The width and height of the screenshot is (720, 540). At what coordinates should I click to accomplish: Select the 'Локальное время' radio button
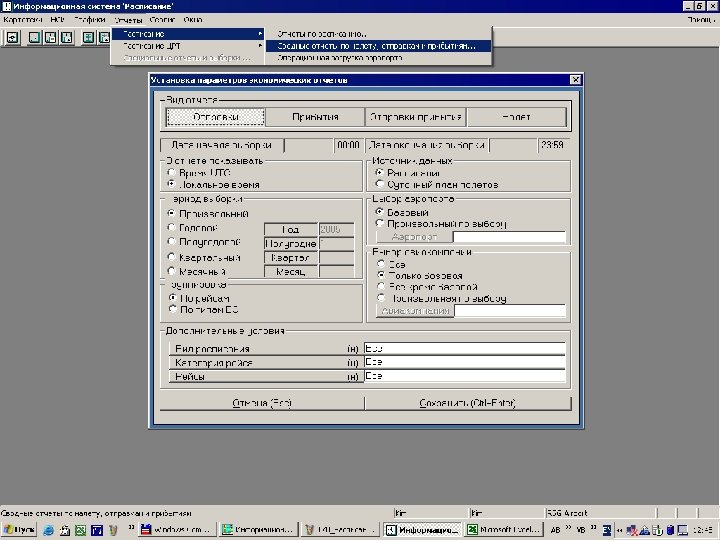point(172,184)
